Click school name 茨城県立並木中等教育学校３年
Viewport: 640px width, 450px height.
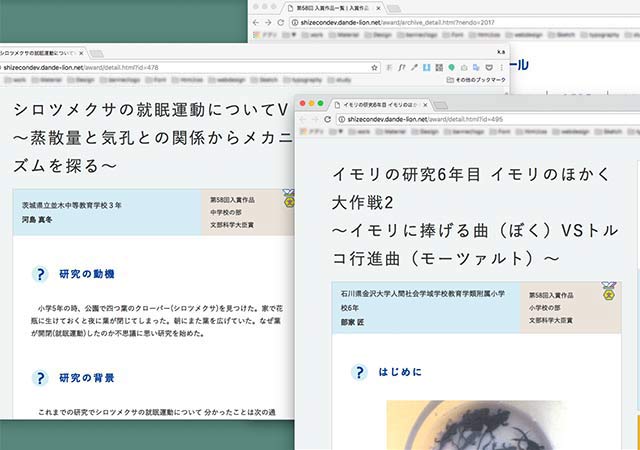72,205
